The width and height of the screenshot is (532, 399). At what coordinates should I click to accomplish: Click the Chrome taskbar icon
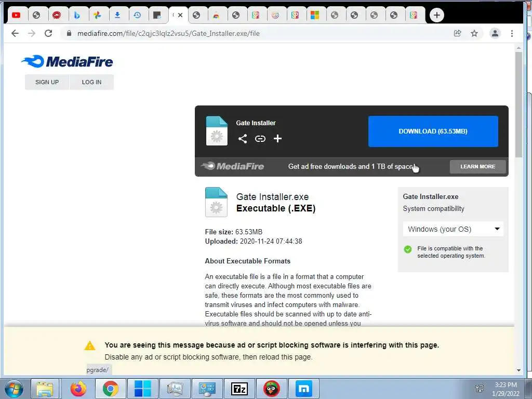110,389
